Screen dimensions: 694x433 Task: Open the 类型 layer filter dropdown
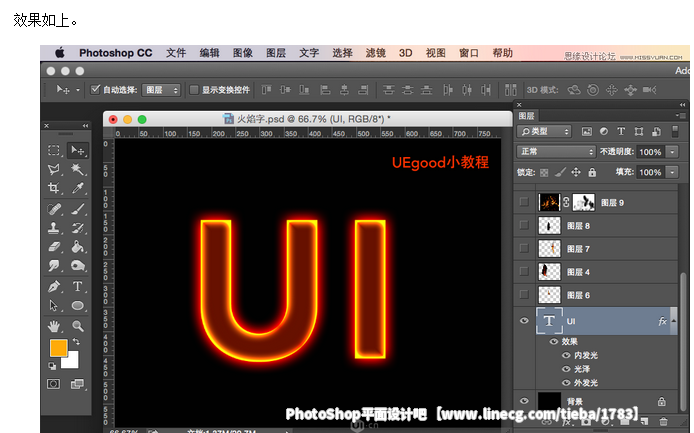544,131
